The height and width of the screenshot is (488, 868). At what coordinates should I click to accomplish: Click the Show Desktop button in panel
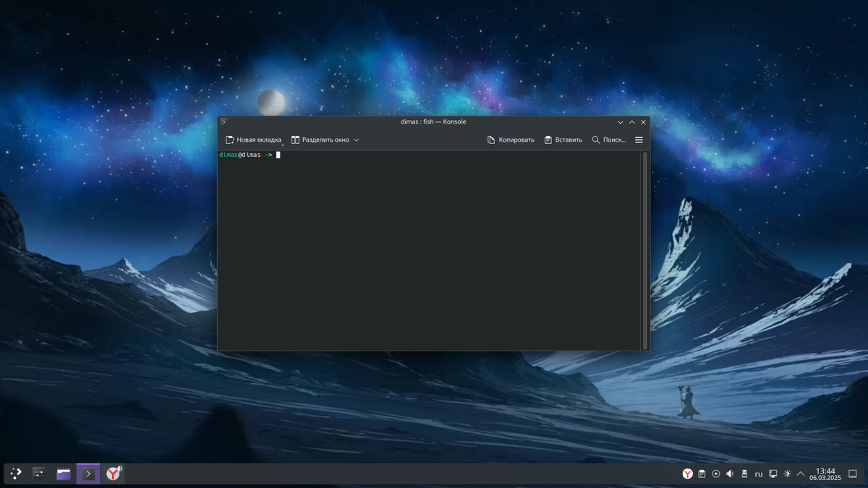coord(853,474)
